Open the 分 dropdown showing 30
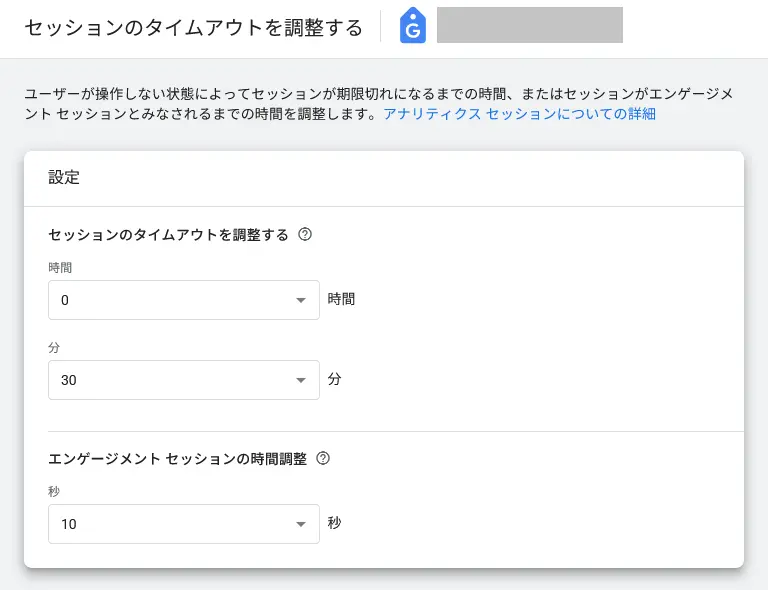 click(x=184, y=380)
